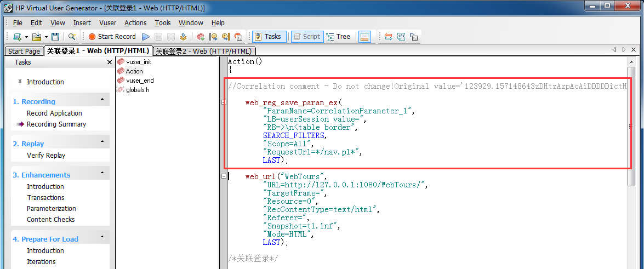Viewport: 644px width, 269px height.
Task: Open the Parameterization task
Action: (52, 209)
